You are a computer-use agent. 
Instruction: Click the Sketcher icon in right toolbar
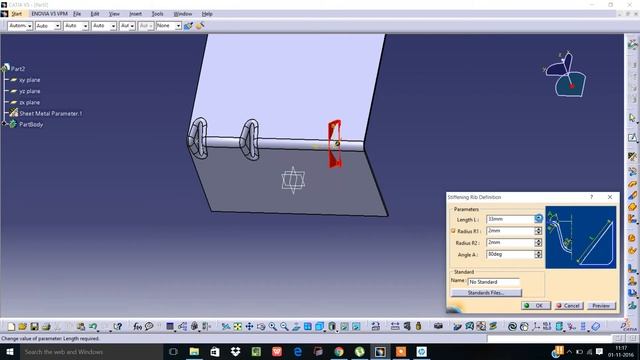632,138
